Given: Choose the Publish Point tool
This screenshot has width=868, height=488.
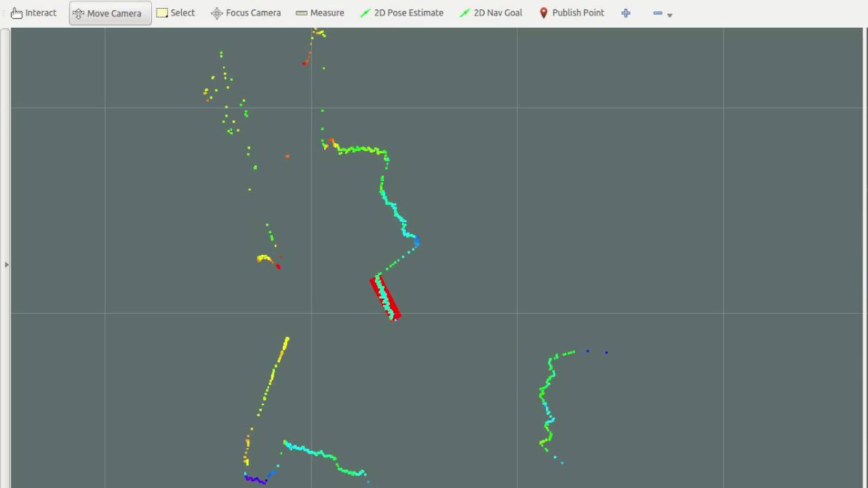Looking at the screenshot, I should 572,13.
